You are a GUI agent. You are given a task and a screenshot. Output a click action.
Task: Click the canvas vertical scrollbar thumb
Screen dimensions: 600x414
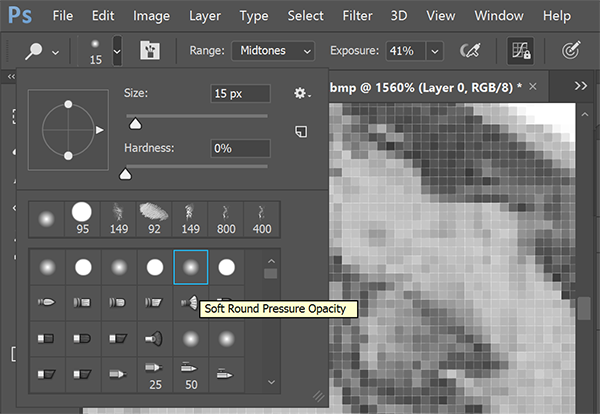pyautogui.click(x=584, y=308)
